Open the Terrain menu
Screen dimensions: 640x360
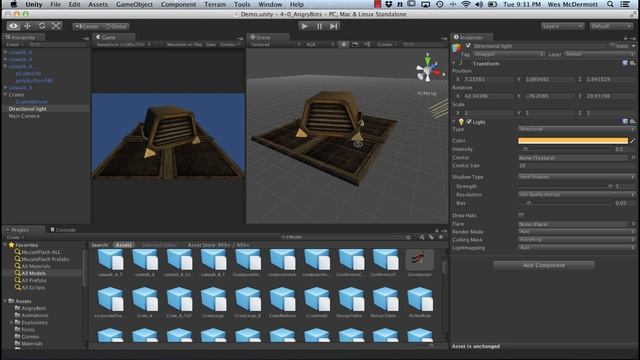coord(215,4)
